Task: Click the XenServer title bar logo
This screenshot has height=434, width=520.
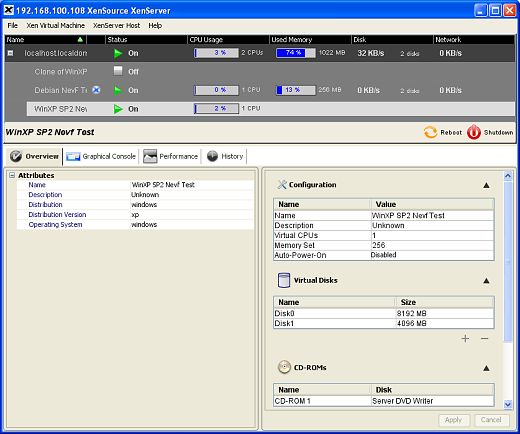Action: coord(9,10)
